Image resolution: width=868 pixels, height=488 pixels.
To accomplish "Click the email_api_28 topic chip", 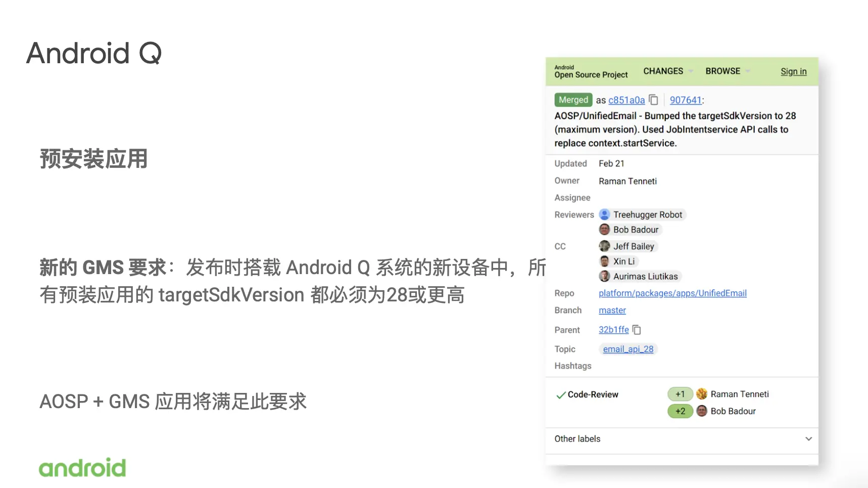I will pos(628,349).
